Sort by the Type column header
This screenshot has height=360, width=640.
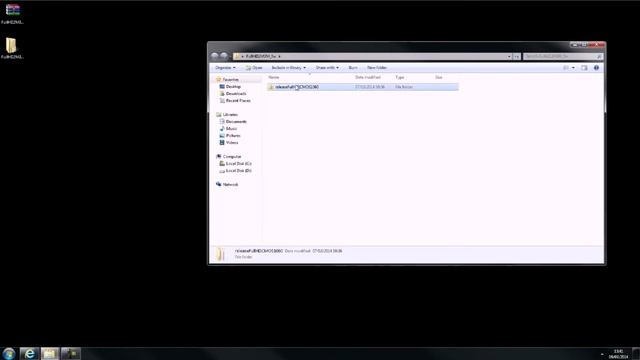(x=400, y=77)
